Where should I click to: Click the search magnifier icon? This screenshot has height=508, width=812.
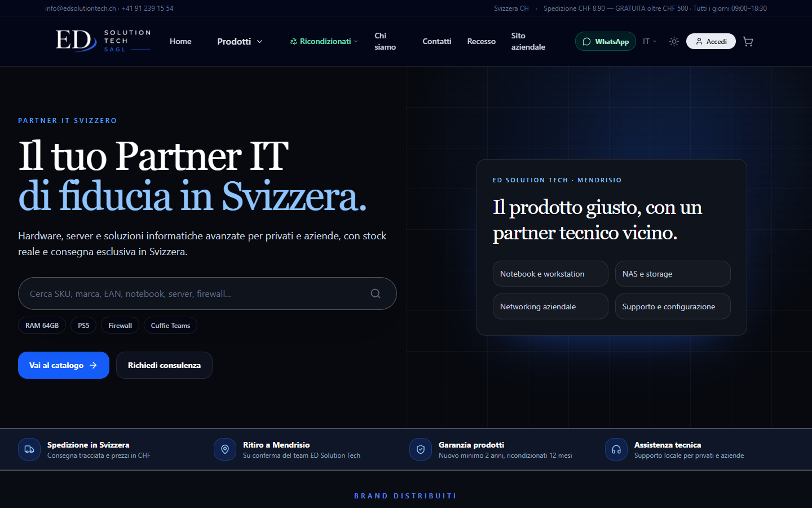pos(376,294)
